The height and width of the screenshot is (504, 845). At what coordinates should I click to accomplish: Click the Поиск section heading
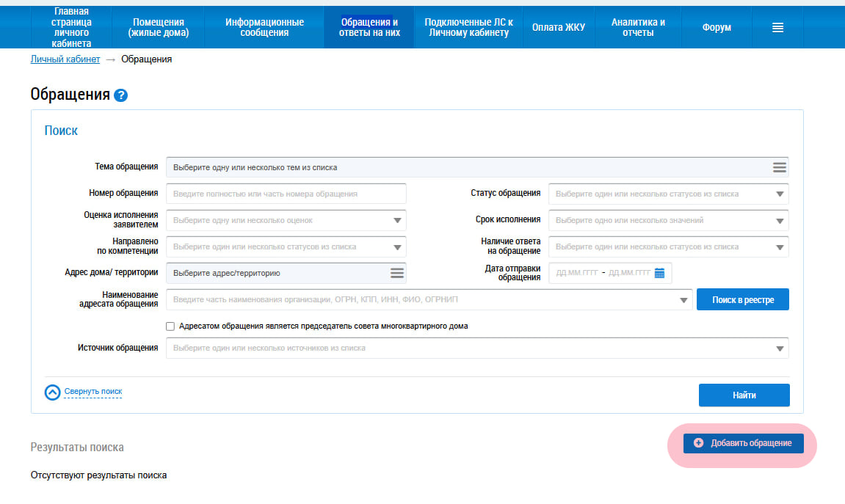pos(61,131)
